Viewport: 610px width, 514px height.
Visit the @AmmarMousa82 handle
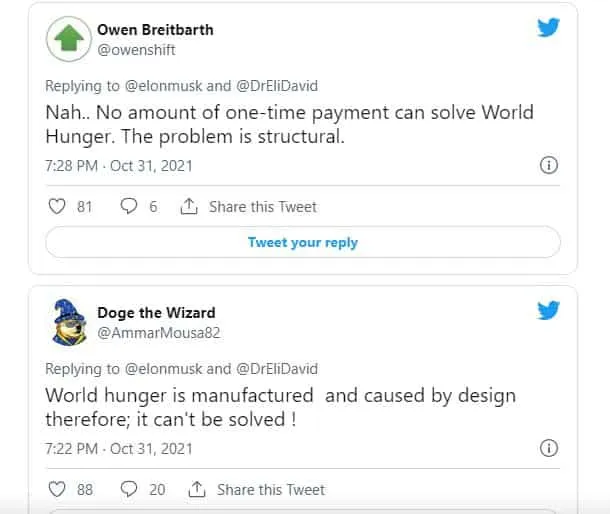click(x=159, y=333)
